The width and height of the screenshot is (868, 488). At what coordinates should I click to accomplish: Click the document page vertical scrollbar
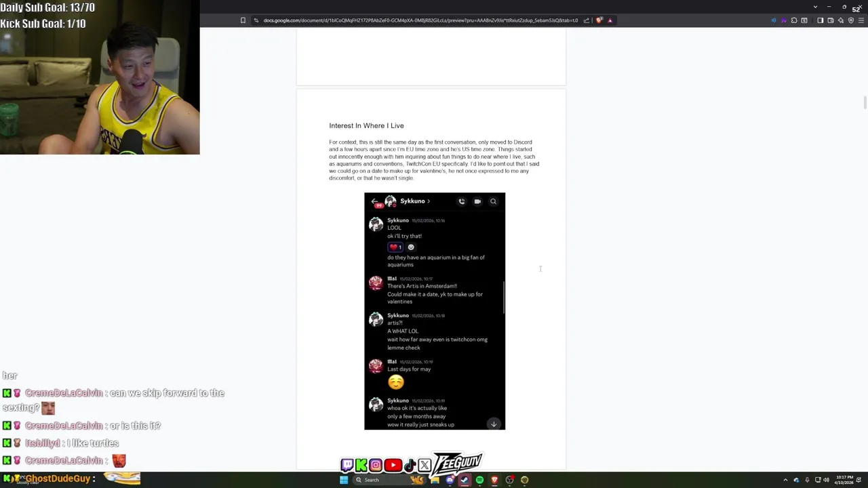[865, 102]
